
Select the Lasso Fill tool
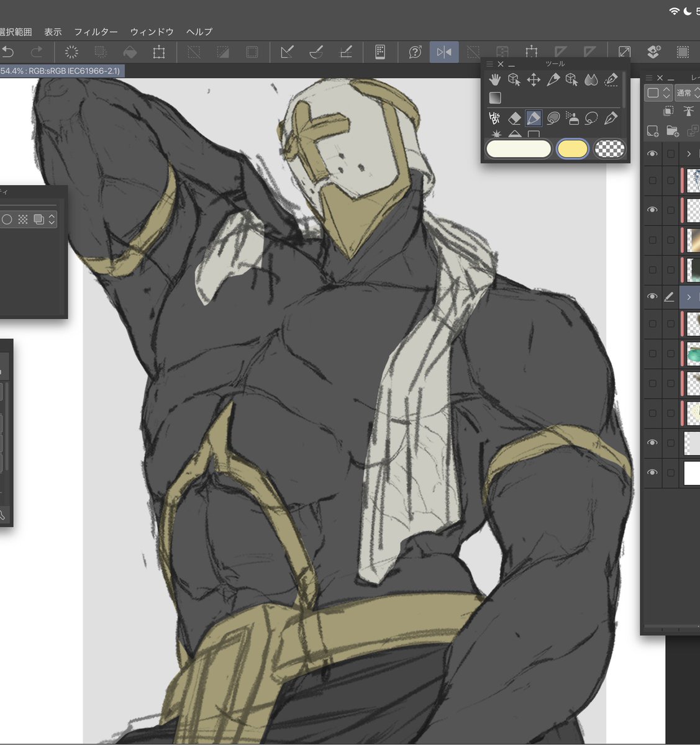pos(553,118)
